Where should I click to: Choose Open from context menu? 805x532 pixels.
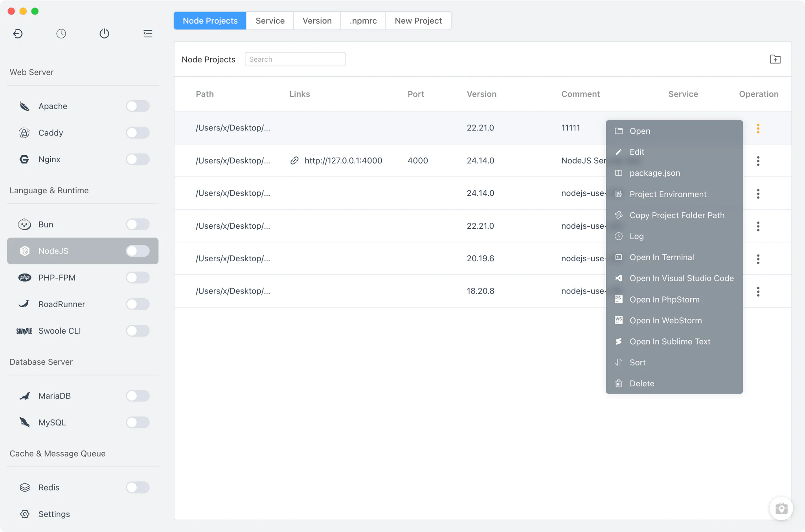(674, 131)
